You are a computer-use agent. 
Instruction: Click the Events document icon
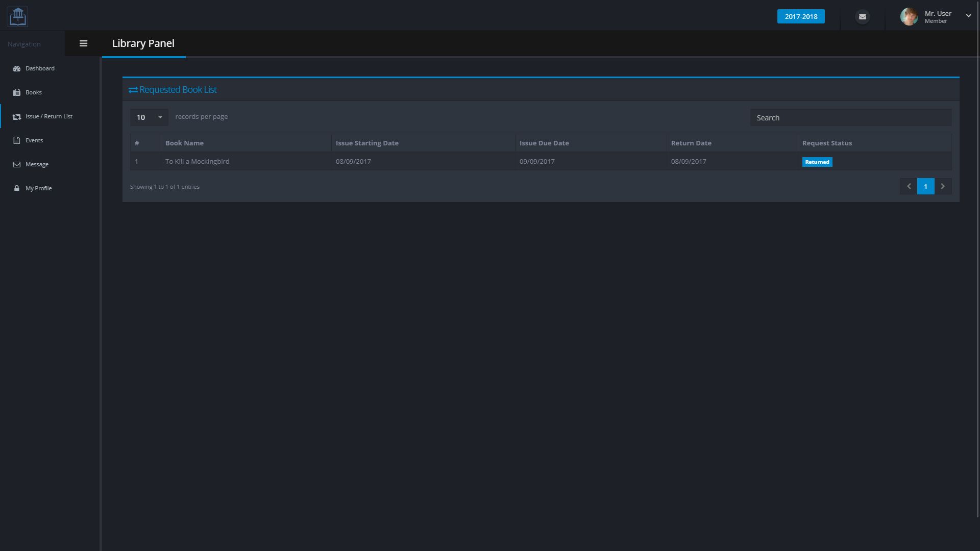pyautogui.click(x=16, y=140)
